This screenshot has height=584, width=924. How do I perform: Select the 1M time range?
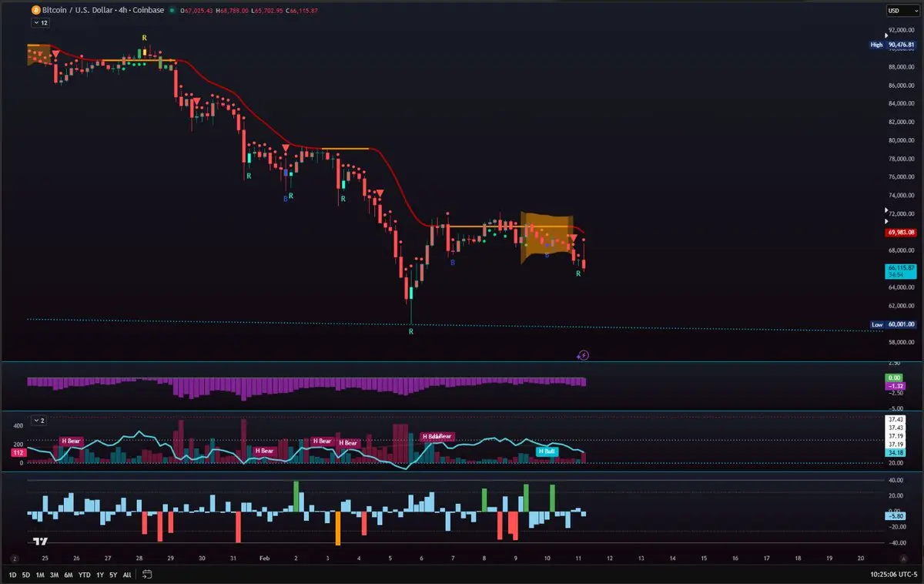click(40, 574)
